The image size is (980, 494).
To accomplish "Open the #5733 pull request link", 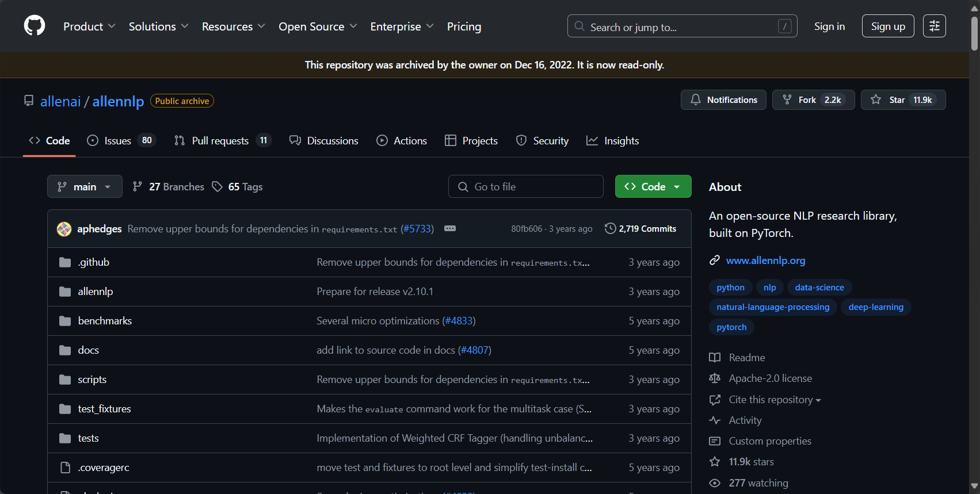I will pos(417,229).
